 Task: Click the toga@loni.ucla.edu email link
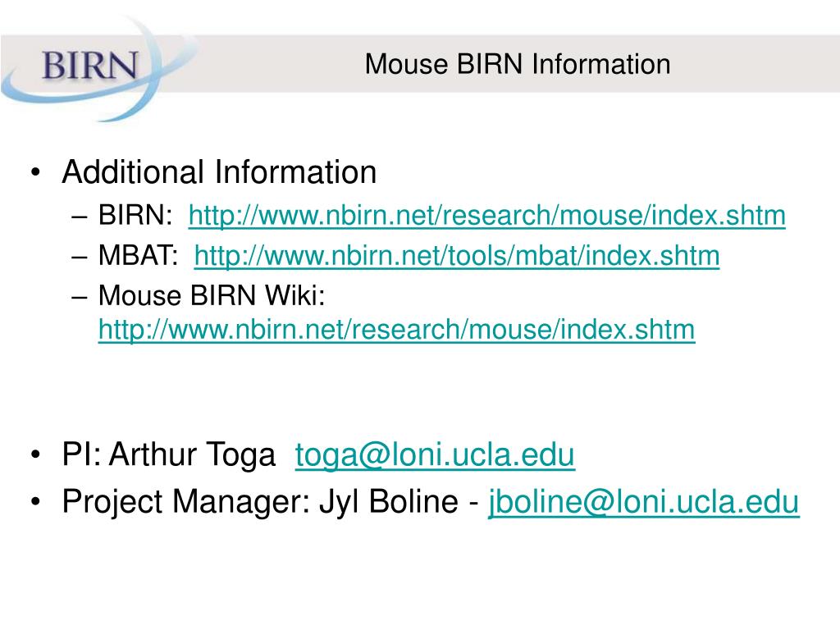tap(435, 454)
